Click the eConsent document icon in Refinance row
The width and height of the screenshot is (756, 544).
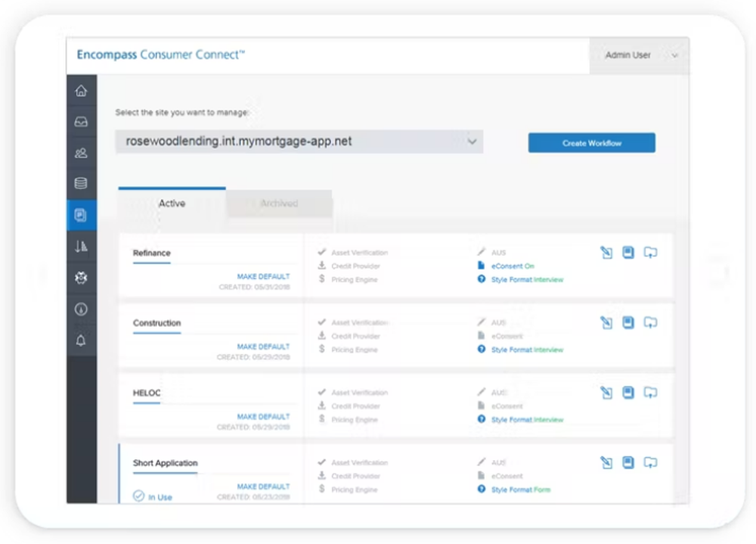coord(481,266)
